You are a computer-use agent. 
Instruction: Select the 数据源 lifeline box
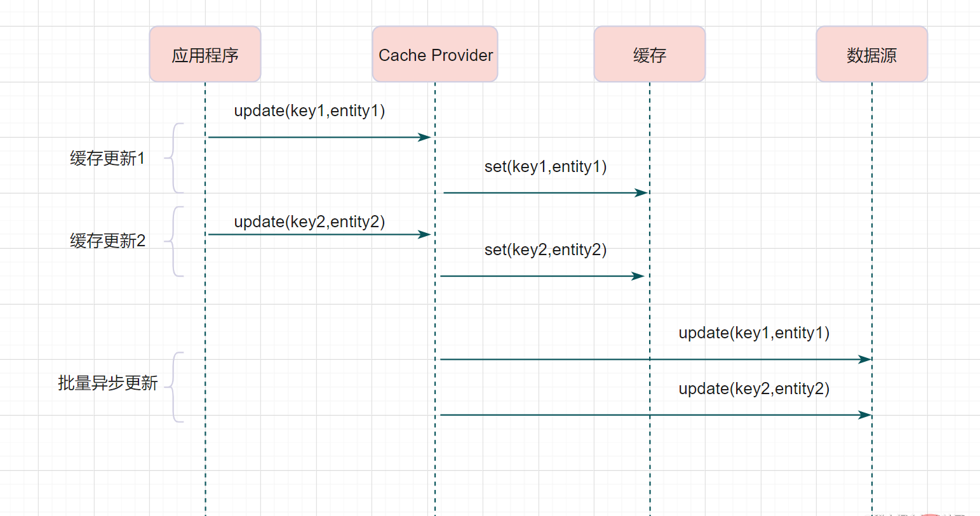pos(872,54)
